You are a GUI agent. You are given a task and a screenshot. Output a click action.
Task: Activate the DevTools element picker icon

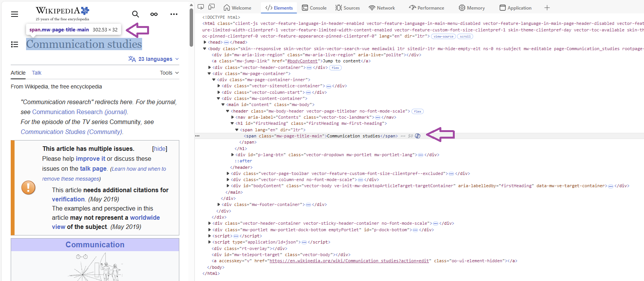coord(201,7)
